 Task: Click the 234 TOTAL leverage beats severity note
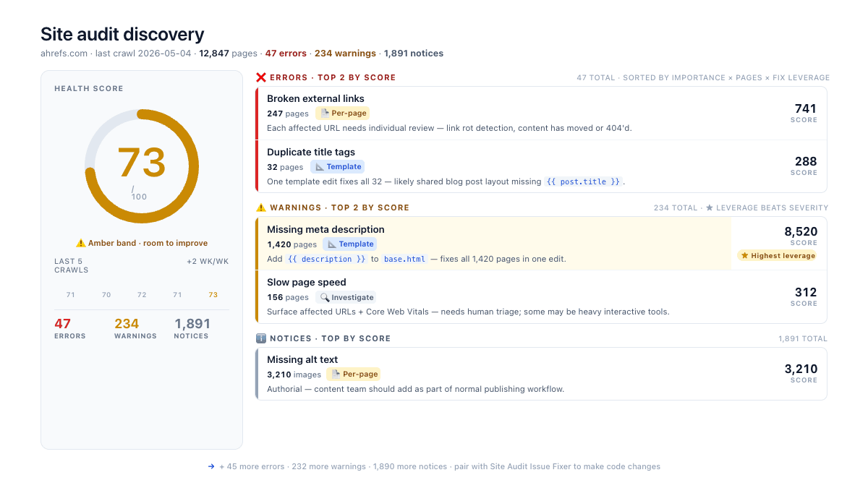(741, 207)
